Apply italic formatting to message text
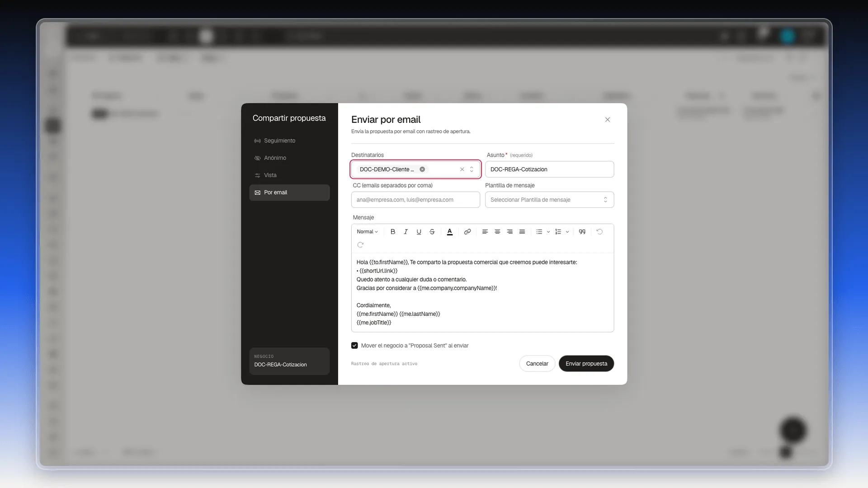 click(x=406, y=232)
